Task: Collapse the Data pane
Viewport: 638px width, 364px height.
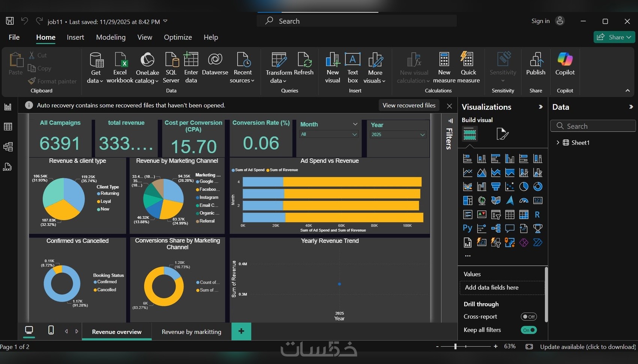Action: pyautogui.click(x=631, y=107)
